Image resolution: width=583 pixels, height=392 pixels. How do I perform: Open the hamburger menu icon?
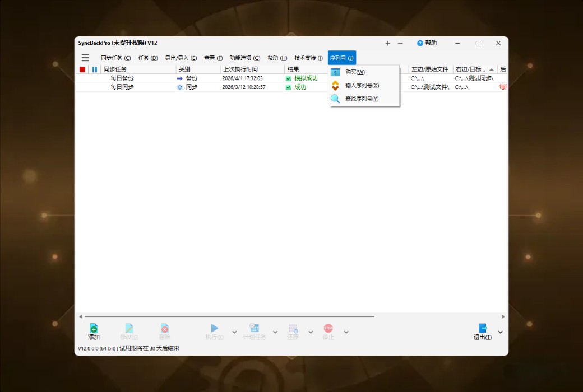tap(85, 57)
